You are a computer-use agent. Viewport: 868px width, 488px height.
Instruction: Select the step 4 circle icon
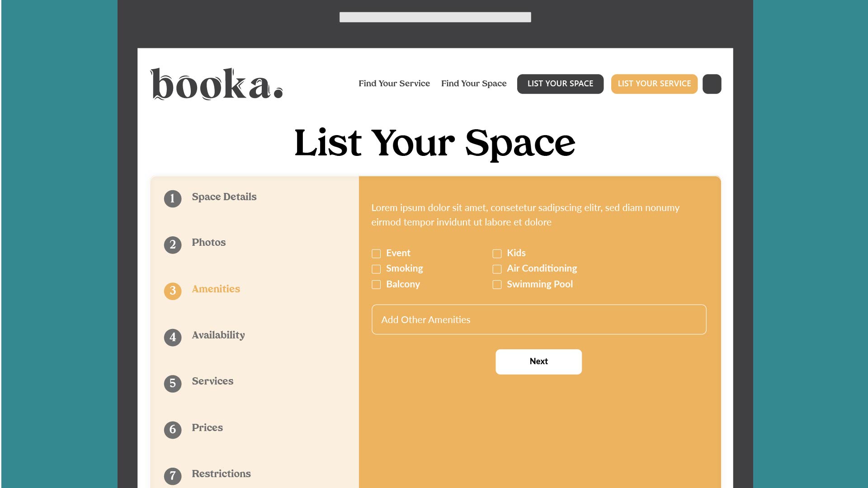pos(173,338)
